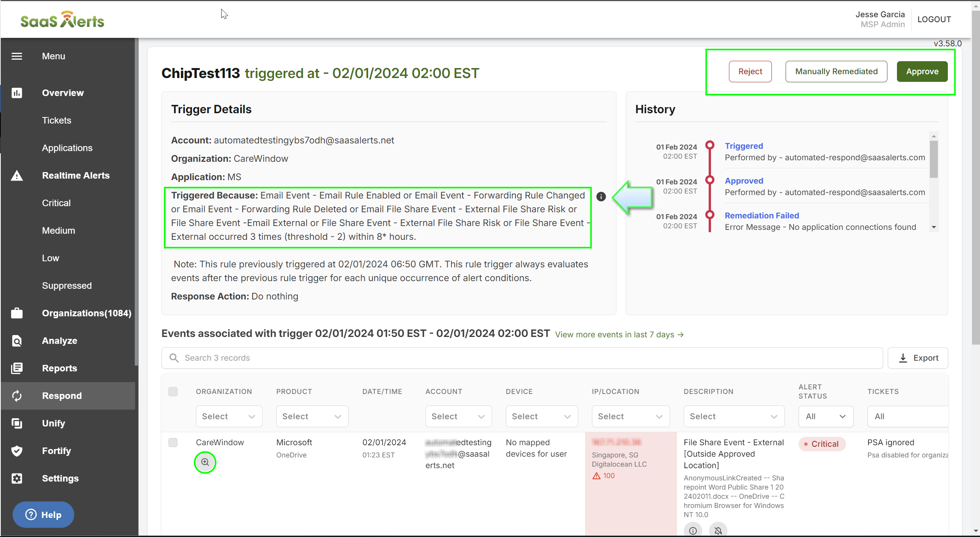The height and width of the screenshot is (537, 980).
Task: Click the info icon beside Triggered Because
Action: (x=601, y=197)
